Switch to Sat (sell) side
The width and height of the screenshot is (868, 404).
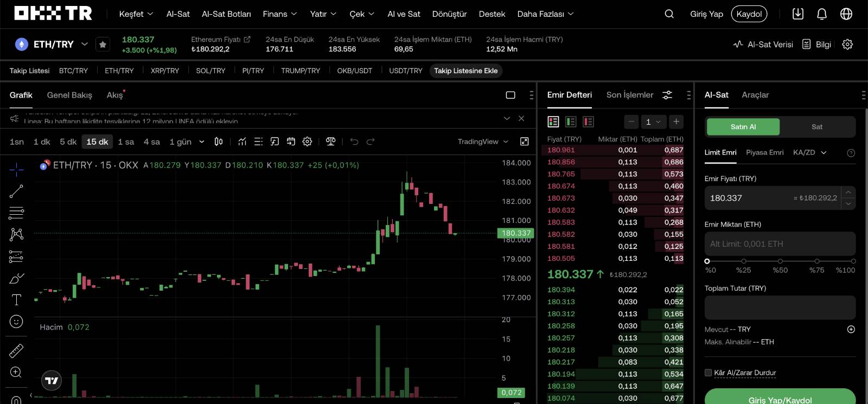pyautogui.click(x=816, y=127)
